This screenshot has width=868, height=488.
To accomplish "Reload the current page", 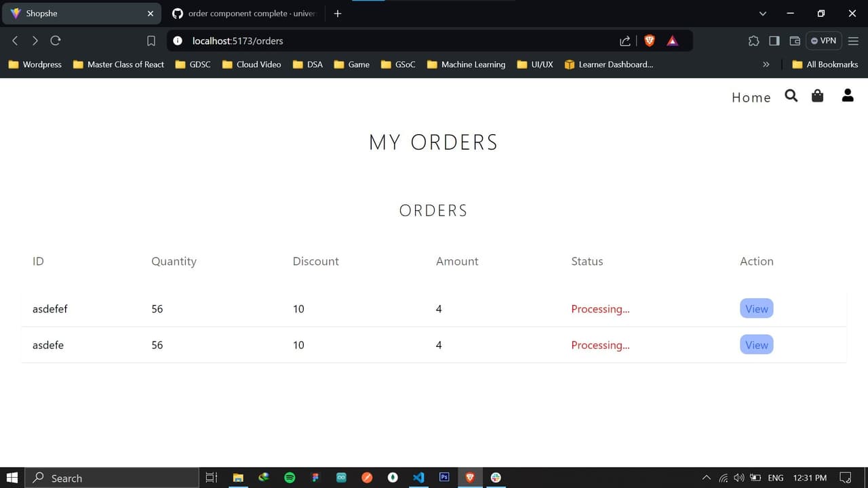I will [x=56, y=41].
